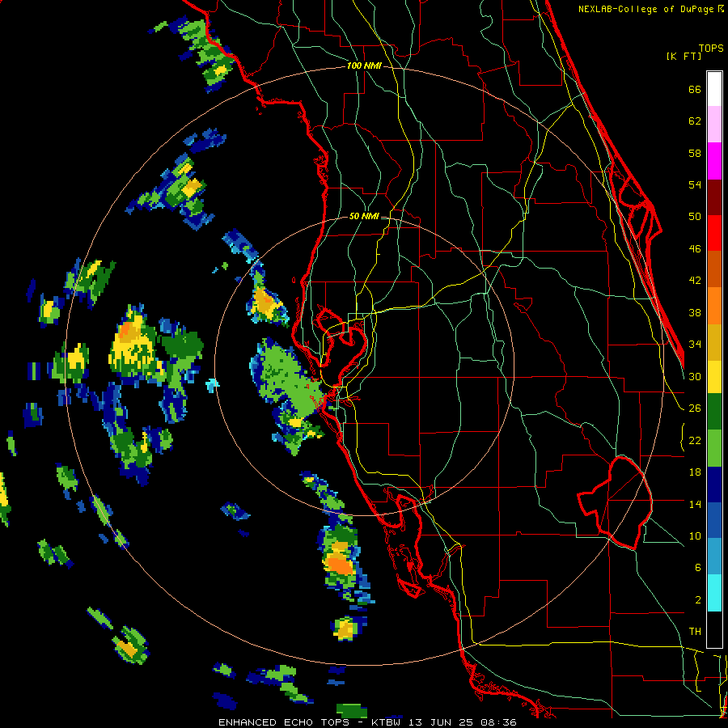Click the 58 legend value

tap(695, 153)
